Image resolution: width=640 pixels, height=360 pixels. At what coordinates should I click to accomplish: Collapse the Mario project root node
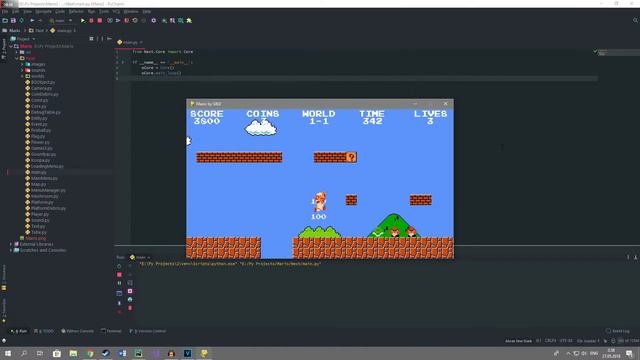11,47
